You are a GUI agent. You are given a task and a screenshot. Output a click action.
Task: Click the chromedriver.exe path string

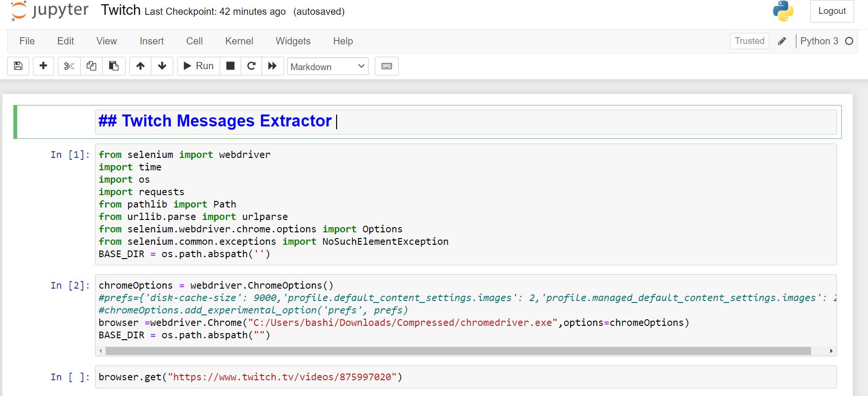402,323
